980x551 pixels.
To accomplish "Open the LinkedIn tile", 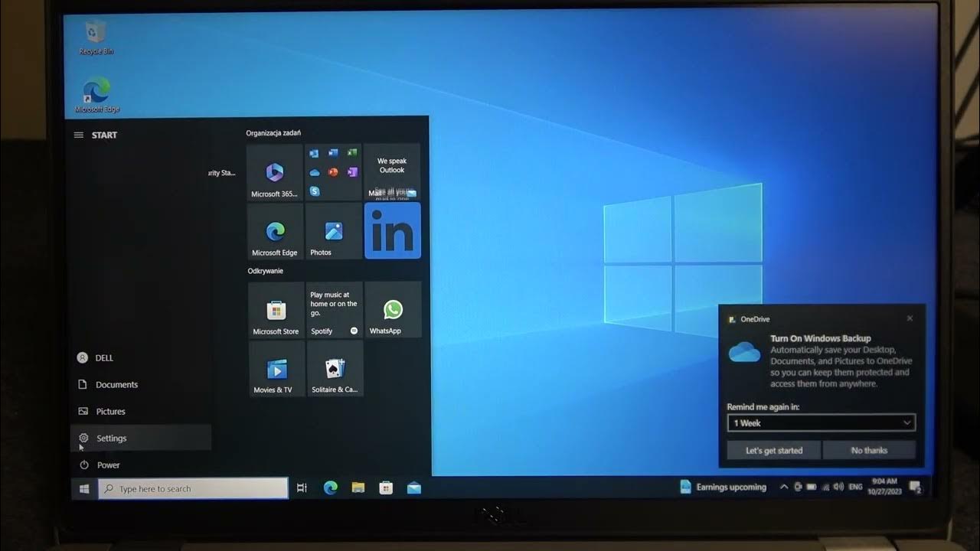I will (392, 231).
